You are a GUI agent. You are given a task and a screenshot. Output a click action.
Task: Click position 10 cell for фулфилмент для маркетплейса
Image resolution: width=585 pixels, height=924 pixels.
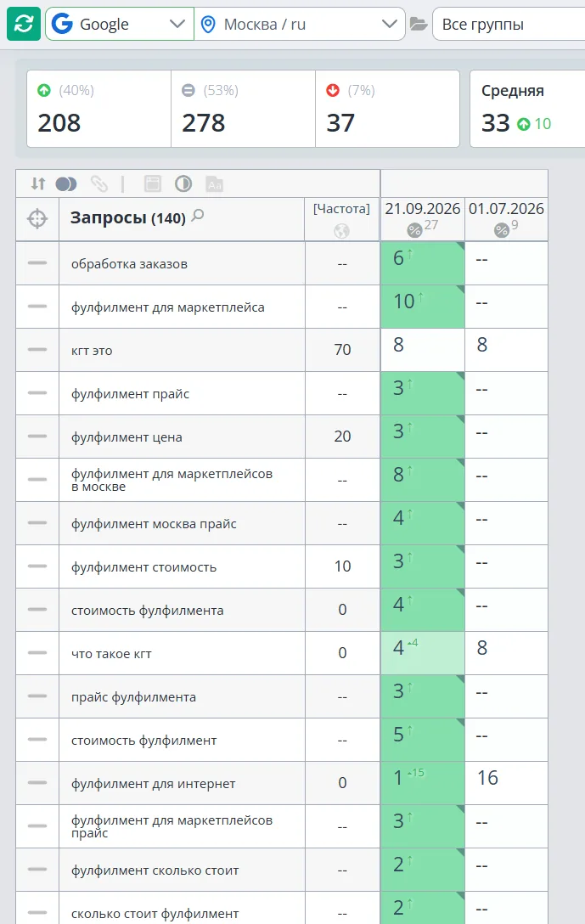coord(422,307)
